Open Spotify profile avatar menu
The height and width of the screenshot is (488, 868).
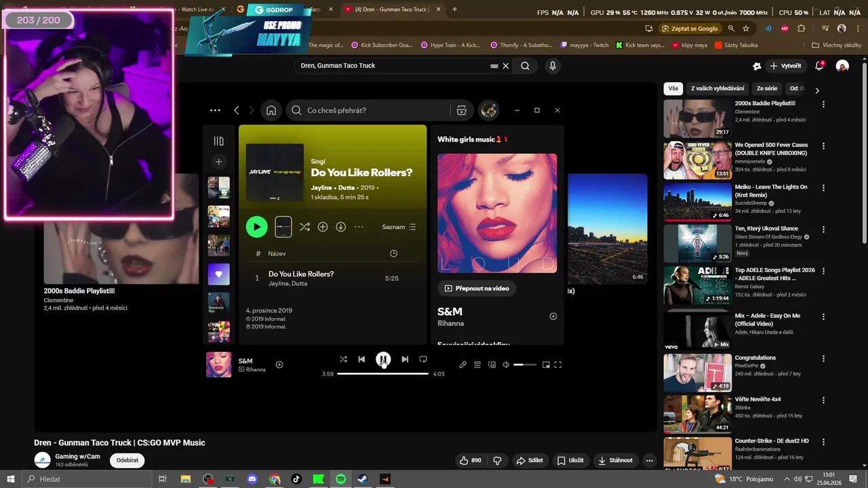(489, 110)
